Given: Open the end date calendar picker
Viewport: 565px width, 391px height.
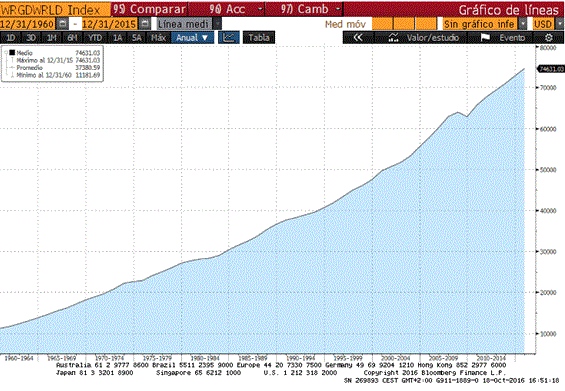Looking at the screenshot, I should (145, 24).
